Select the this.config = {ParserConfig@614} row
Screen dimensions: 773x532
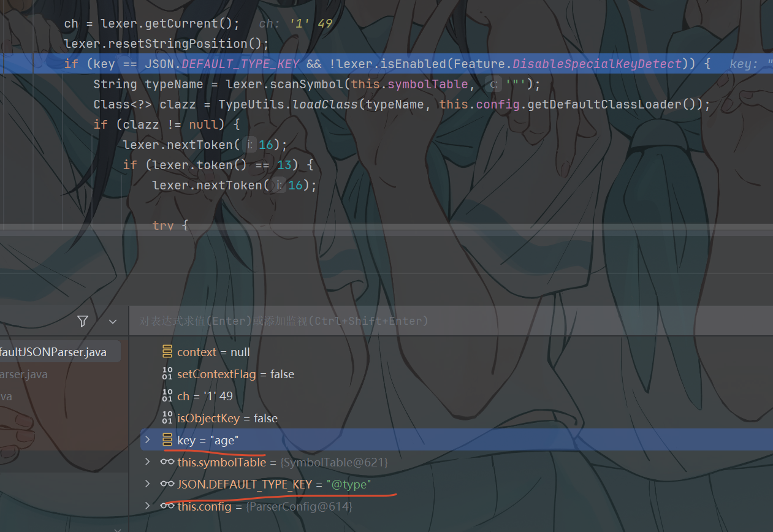point(457,506)
